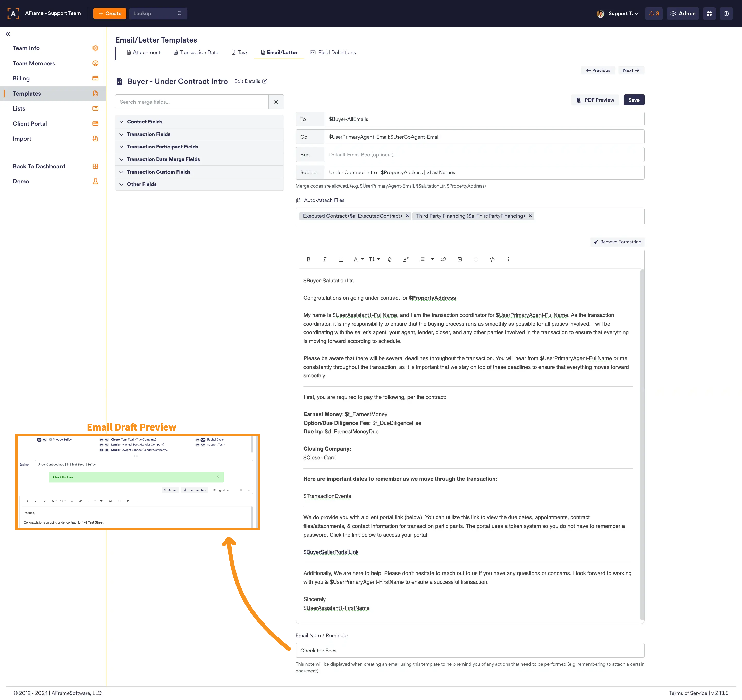
Task: Toggle bold formatting in editor toolbar
Action: click(308, 259)
